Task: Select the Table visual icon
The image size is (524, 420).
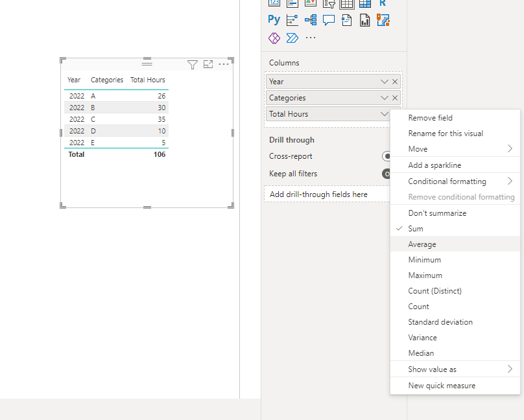Action: pyautogui.click(x=346, y=3)
